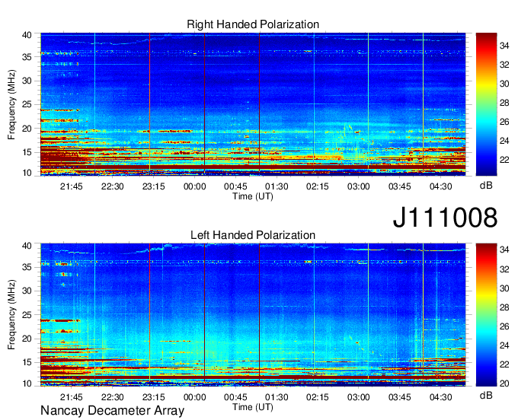The image size is (518, 420).
Task: Click the "Nancay Decameter Array" caption
Action: point(112,410)
